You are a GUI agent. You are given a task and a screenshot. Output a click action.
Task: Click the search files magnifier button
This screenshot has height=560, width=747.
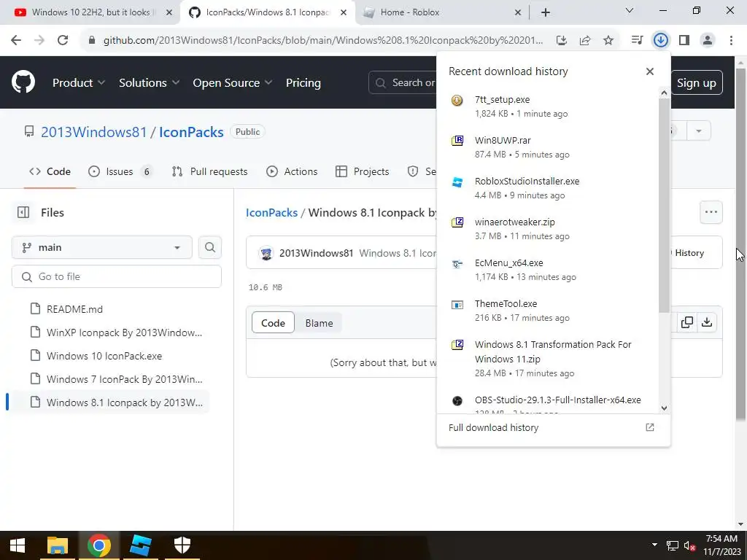pyautogui.click(x=209, y=248)
